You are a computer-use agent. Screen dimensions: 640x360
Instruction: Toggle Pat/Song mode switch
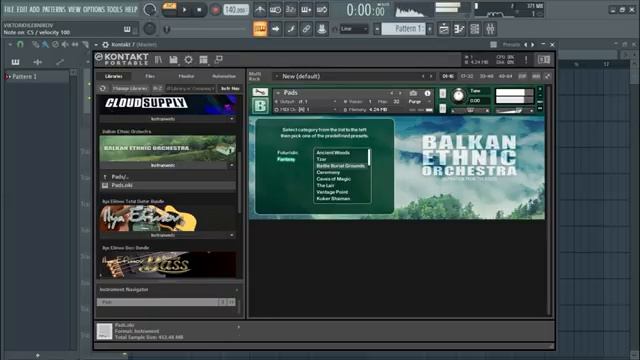click(x=169, y=9)
